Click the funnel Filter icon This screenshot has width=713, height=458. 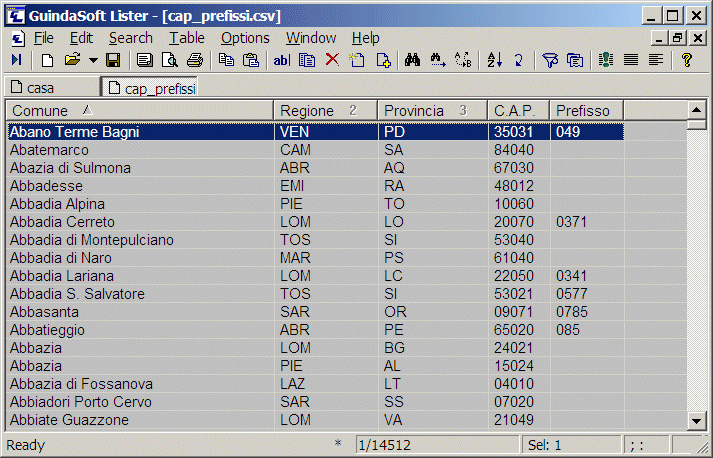(x=549, y=61)
